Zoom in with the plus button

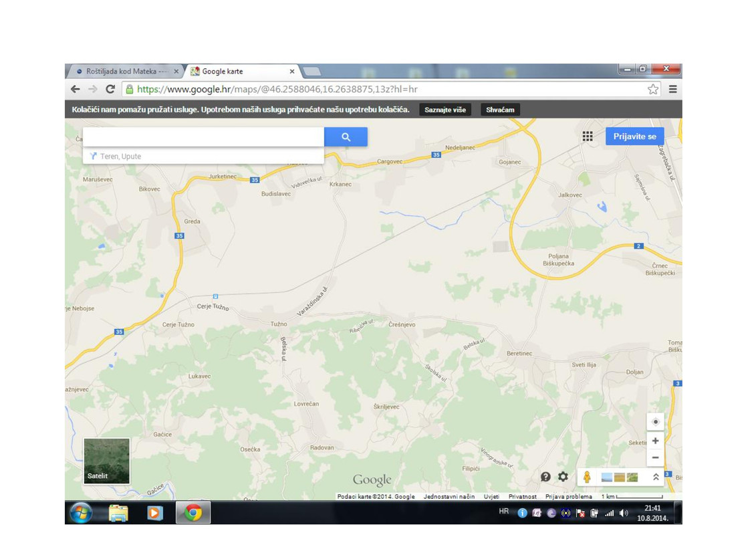point(655,441)
